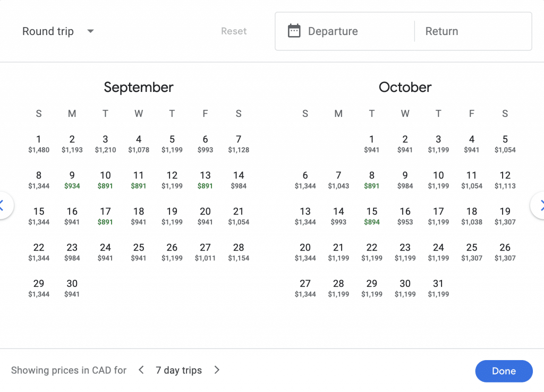Click the calendar icon beside Departure
This screenshot has width=544, height=392.
coord(294,31)
